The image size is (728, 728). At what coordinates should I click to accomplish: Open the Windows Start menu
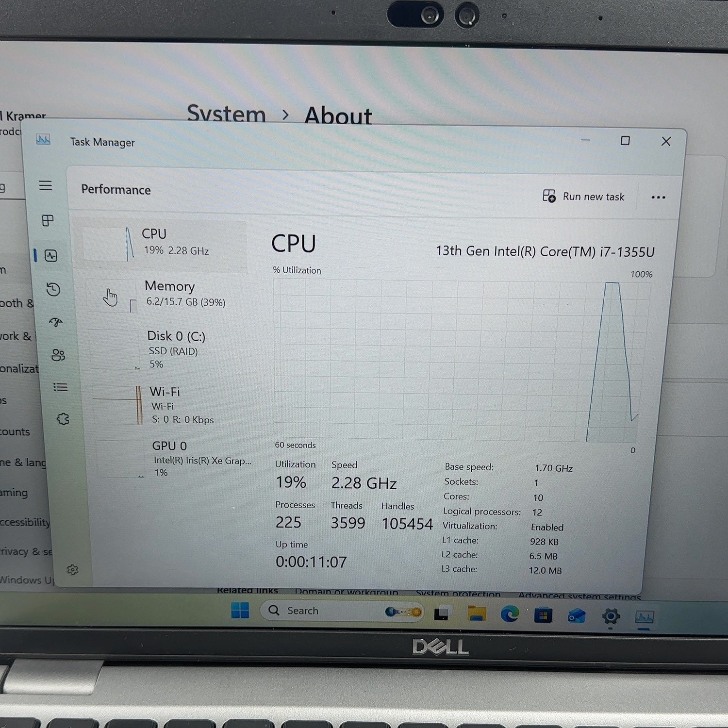tap(240, 610)
